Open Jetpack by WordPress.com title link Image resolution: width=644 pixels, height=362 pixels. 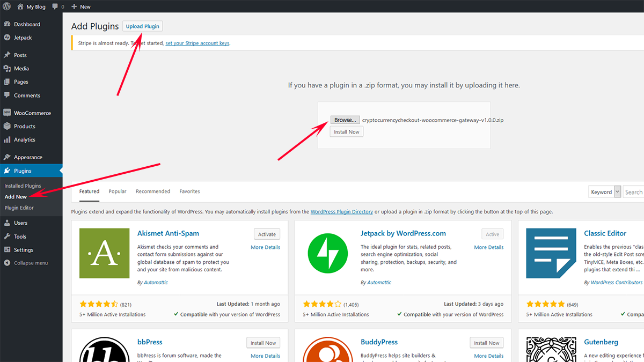403,233
